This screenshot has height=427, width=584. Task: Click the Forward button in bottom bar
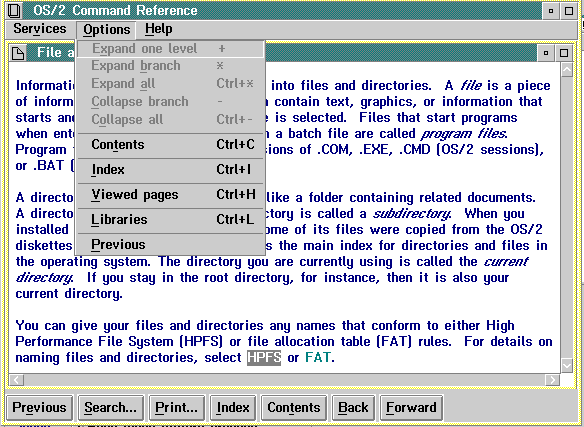point(411,407)
